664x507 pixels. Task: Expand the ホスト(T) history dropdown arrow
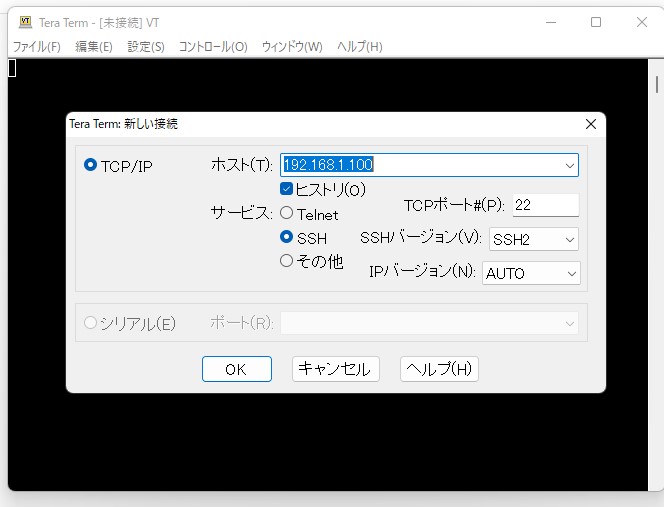point(570,165)
